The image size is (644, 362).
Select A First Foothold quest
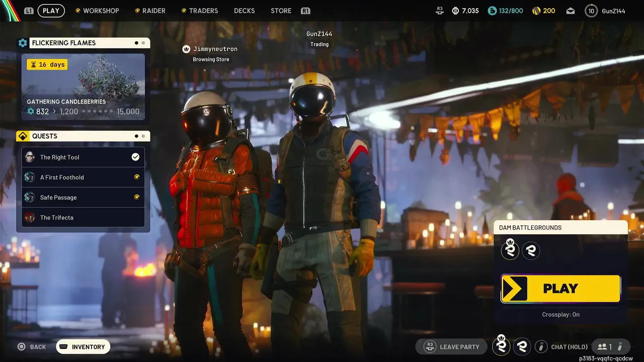pos(83,177)
